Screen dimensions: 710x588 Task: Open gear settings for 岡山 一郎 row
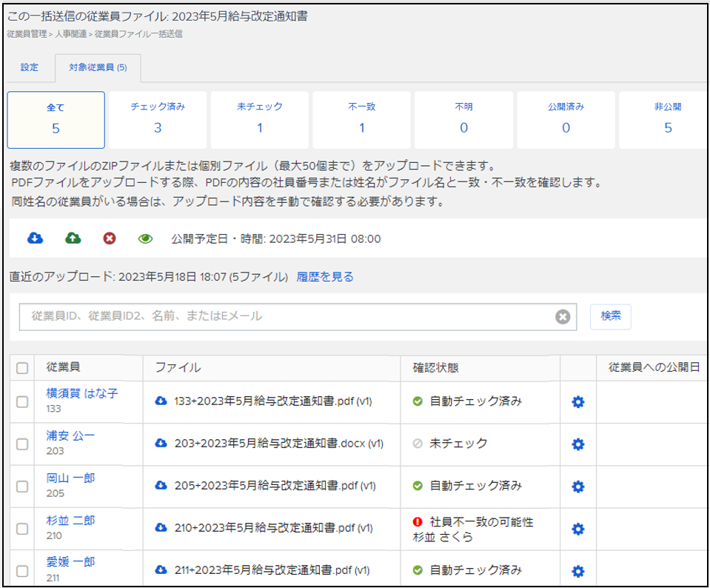[578, 487]
